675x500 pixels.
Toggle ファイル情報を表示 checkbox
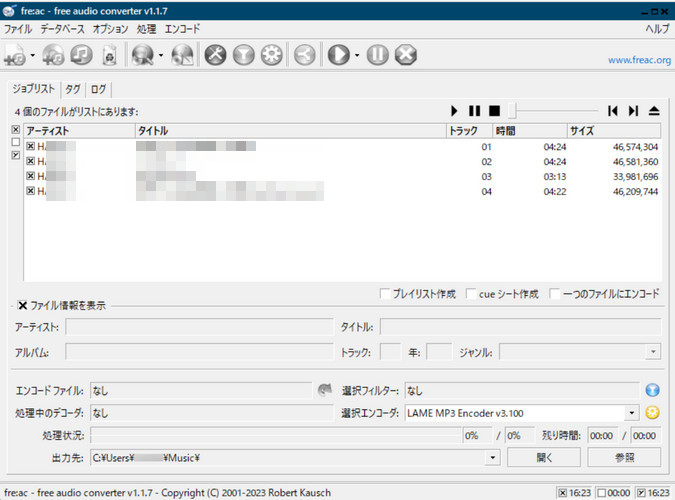coord(23,305)
